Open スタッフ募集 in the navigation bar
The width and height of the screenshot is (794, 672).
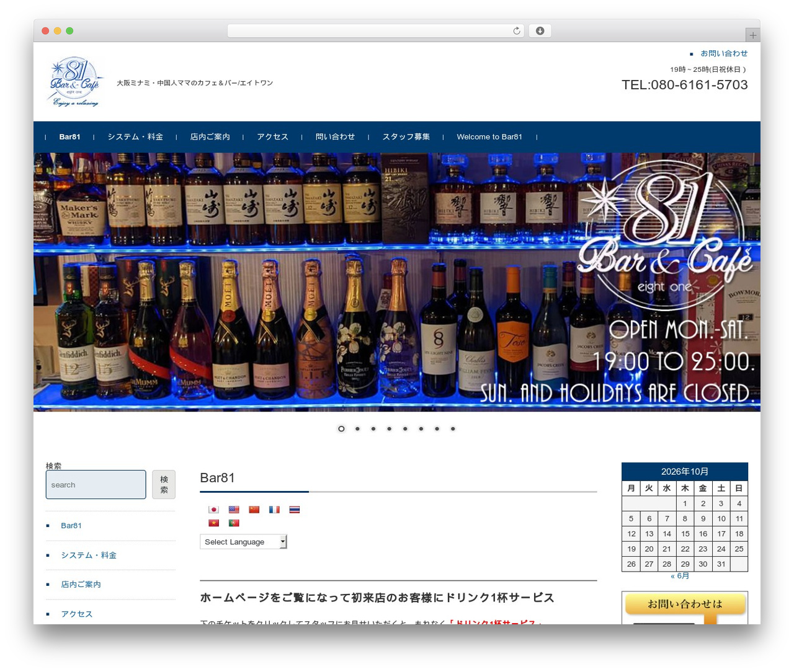tap(406, 137)
